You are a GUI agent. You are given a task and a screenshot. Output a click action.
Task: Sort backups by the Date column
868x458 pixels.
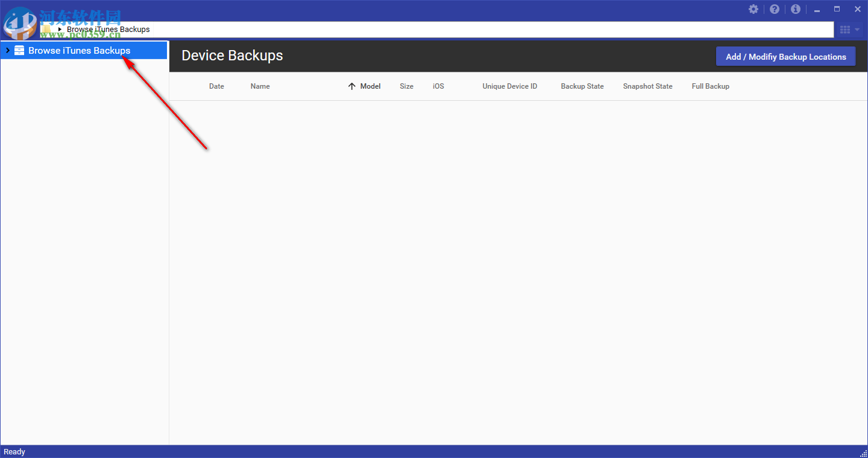pos(216,86)
